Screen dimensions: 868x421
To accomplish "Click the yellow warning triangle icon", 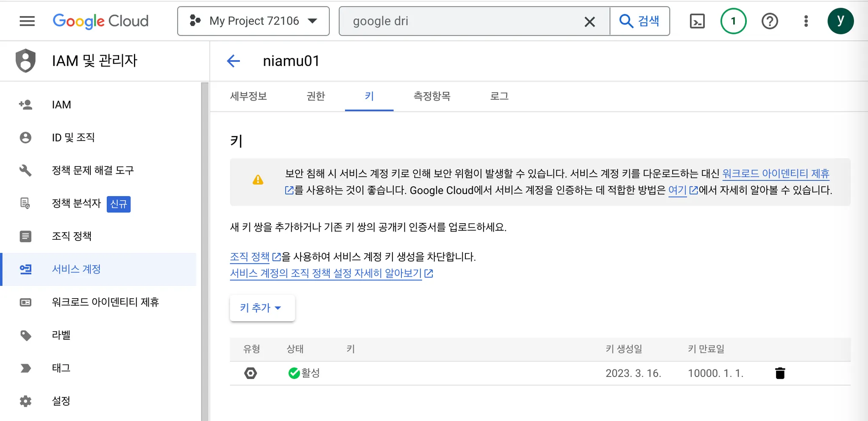I will point(258,180).
